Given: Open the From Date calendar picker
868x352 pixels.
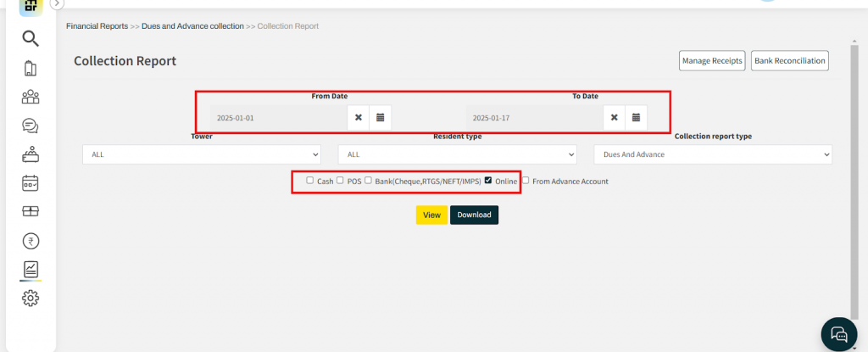Looking at the screenshot, I should (381, 118).
